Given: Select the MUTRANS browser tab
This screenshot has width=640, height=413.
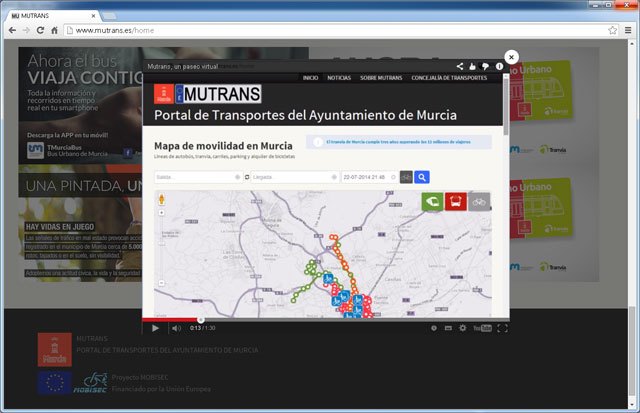Looking at the screenshot, I should click(x=50, y=14).
